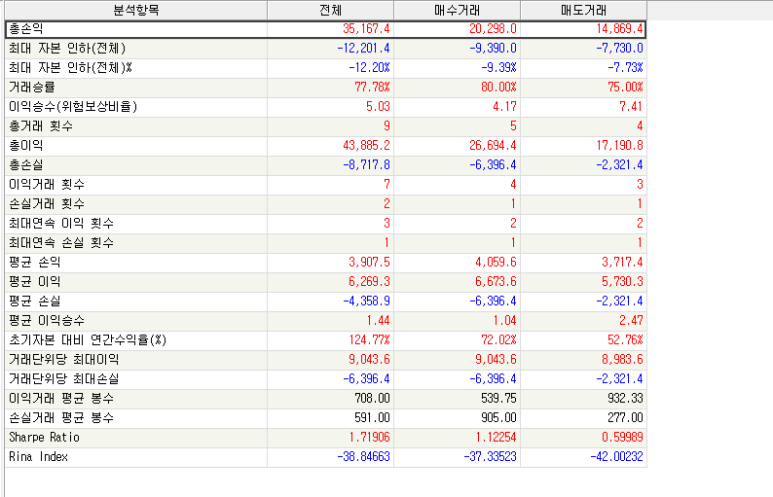Select the Rina Index row label
The height and width of the screenshot is (497, 773).
pos(38,457)
